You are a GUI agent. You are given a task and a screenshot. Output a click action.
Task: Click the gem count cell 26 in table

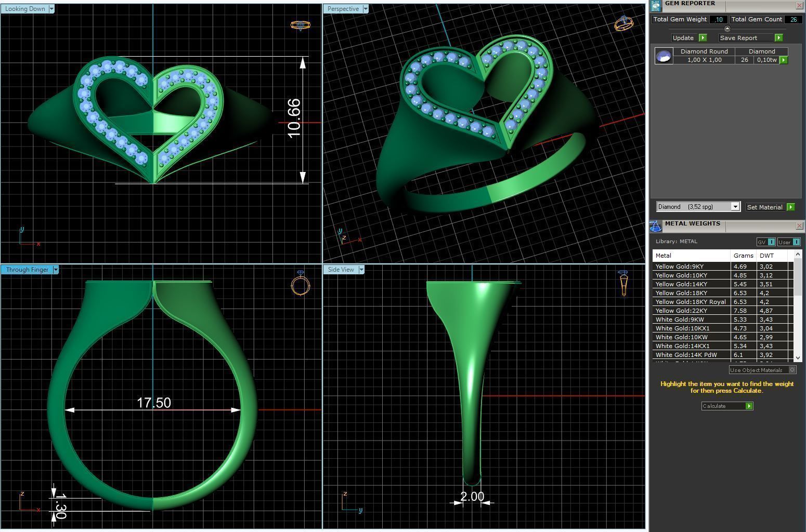(x=745, y=60)
